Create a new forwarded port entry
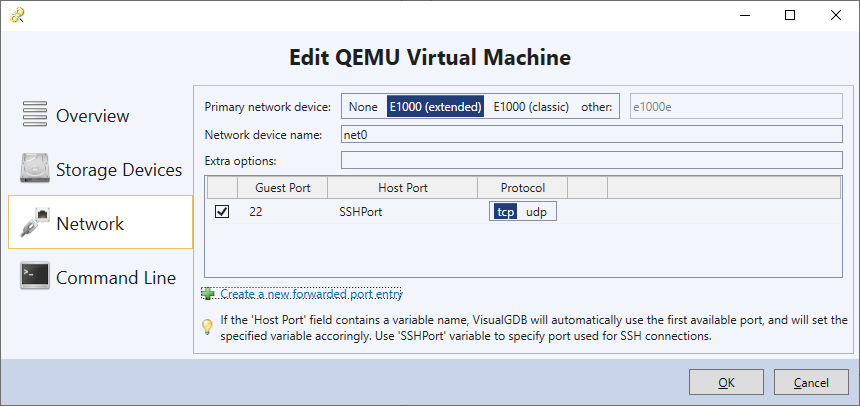The image size is (860, 406). 312,294
